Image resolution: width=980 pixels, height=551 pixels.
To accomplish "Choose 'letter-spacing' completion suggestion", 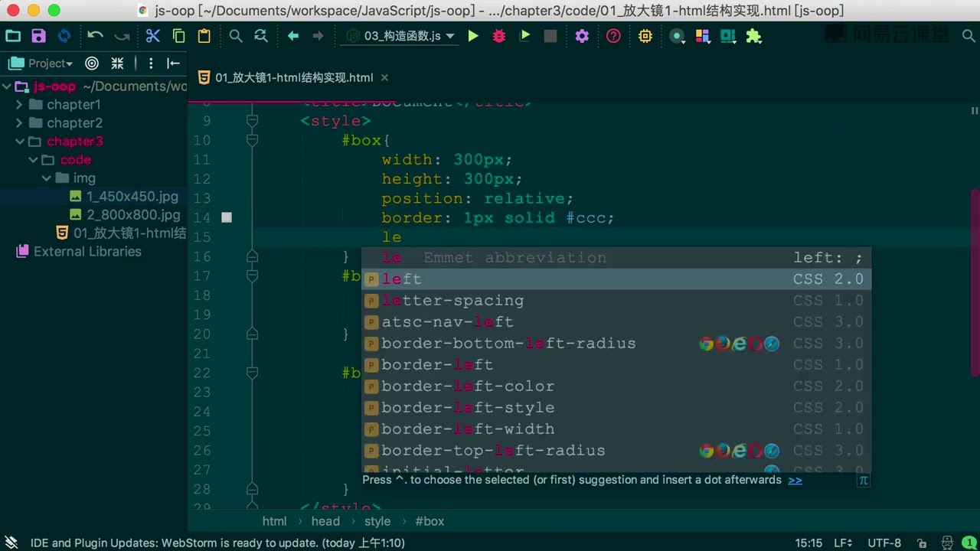I will coord(616,301).
